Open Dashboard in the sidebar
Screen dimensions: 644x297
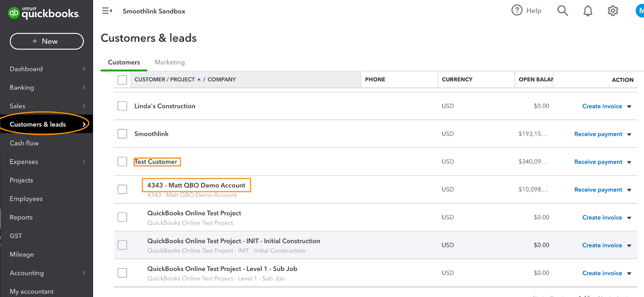26,69
